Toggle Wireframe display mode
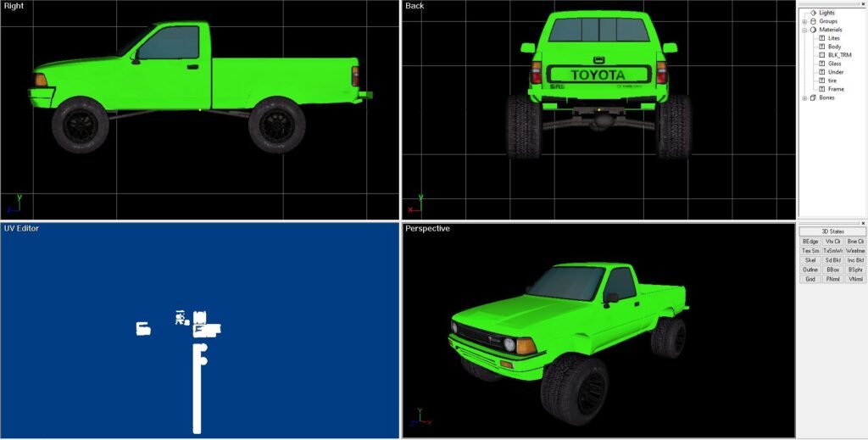 tap(855, 251)
